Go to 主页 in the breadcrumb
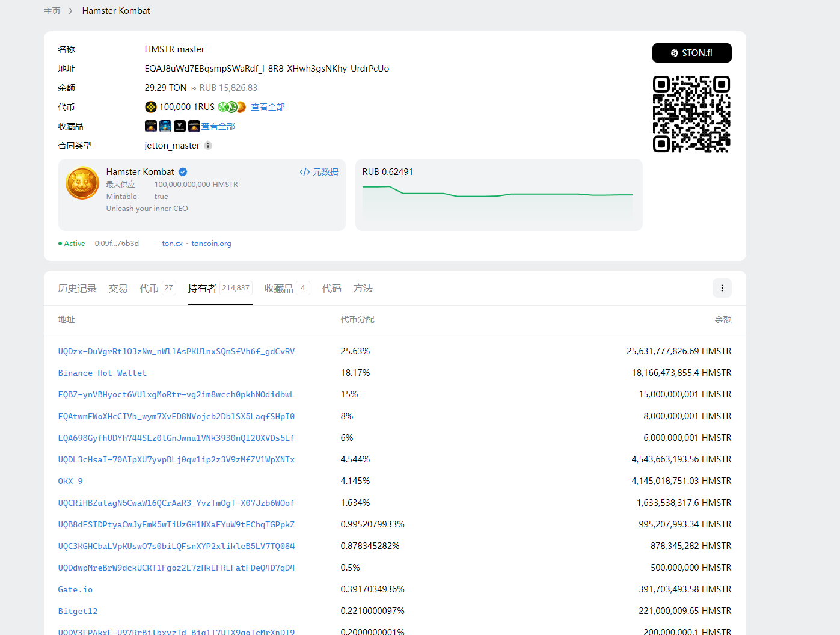 [52, 11]
